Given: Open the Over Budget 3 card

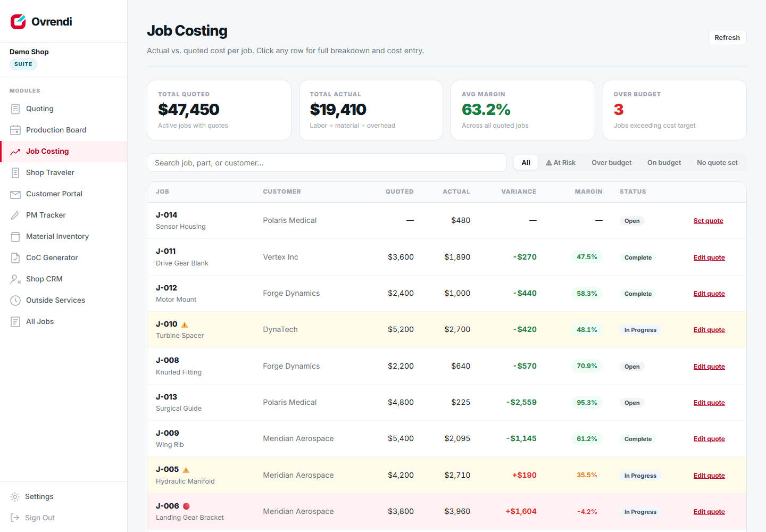Looking at the screenshot, I should pyautogui.click(x=675, y=110).
